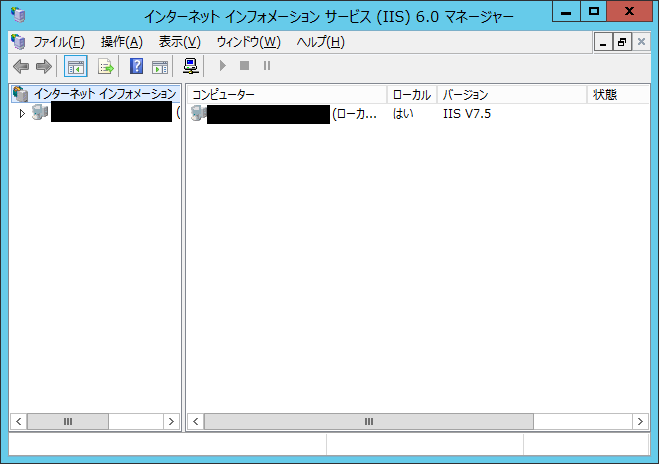Click the list pane horizontal scrollbar thumb
This screenshot has width=659, height=464.
pos(369,422)
